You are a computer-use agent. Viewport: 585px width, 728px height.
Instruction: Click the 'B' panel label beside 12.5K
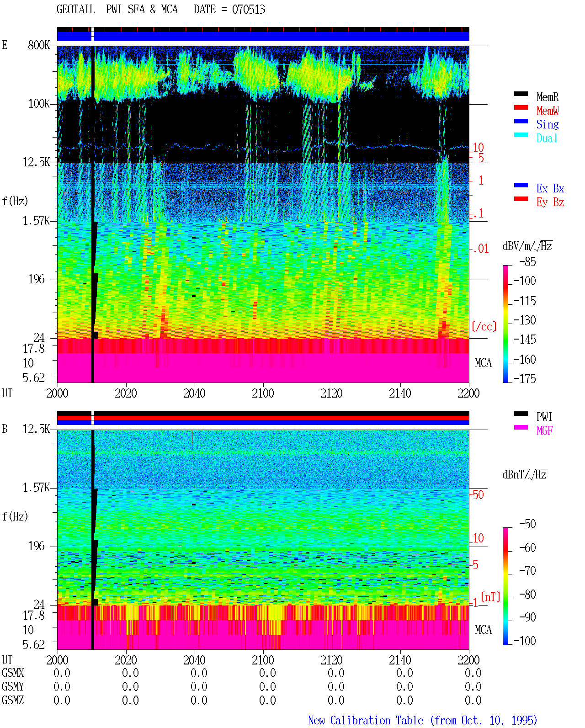point(5,429)
